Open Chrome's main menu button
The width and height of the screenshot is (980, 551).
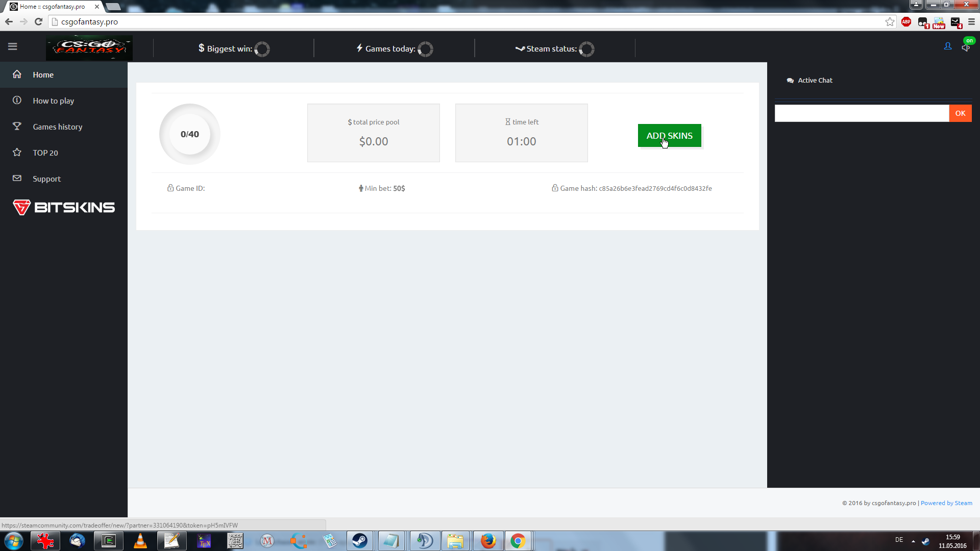tap(971, 22)
